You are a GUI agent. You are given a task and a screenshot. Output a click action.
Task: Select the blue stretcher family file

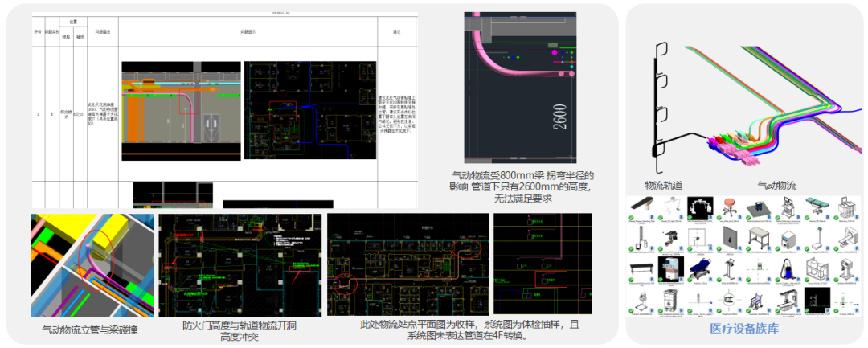click(699, 270)
